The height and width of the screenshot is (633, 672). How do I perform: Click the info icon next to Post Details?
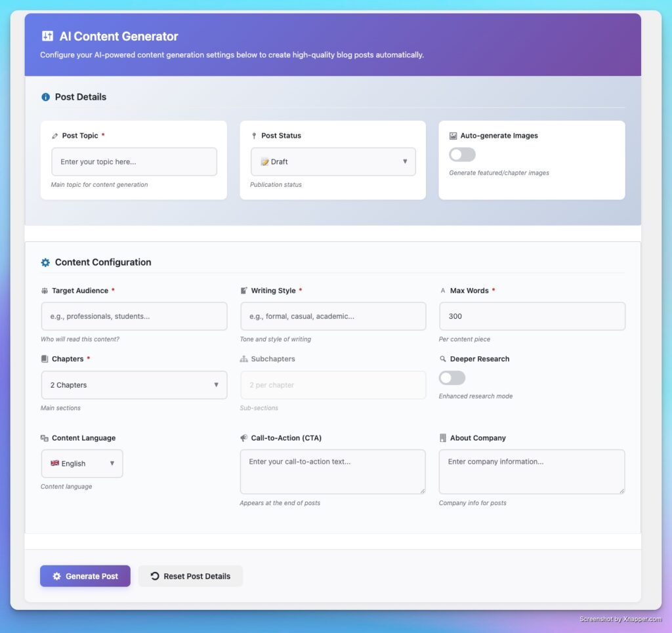tap(45, 97)
